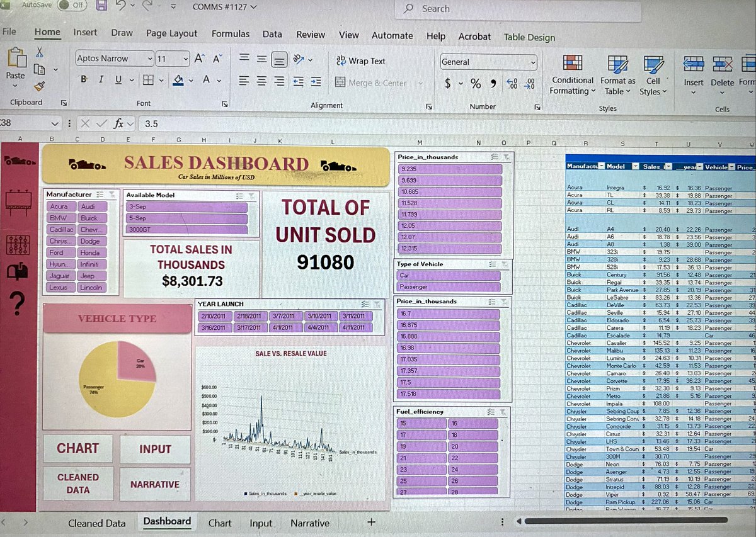The height and width of the screenshot is (537, 756).
Task: Click the Increase Font Size icon
Action: coord(200,59)
